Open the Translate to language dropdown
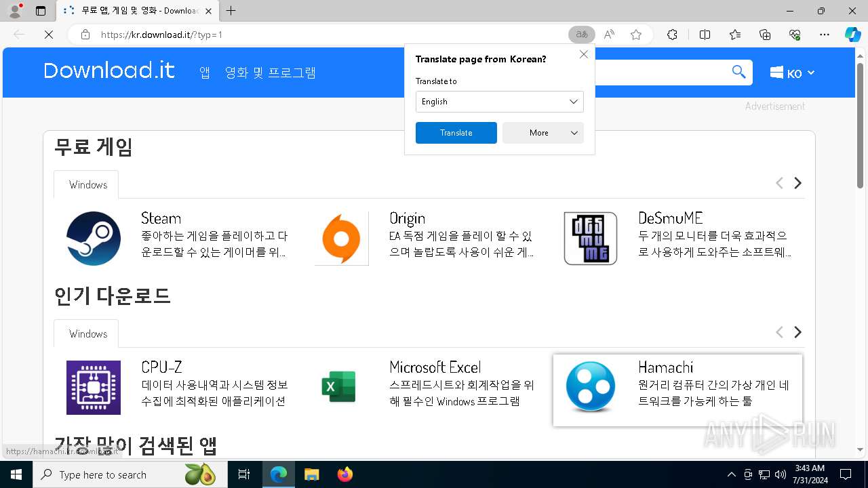Screen dimensions: 868x488 click(500, 102)
